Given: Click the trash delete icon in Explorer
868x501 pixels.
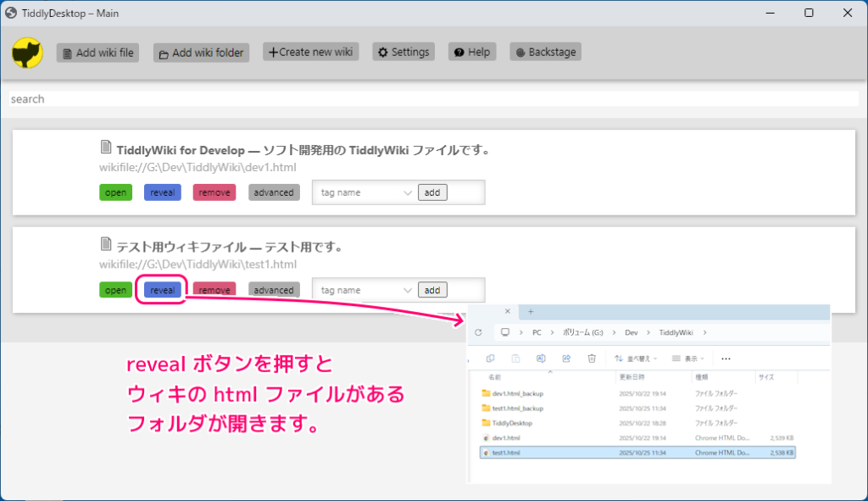Looking at the screenshot, I should coord(592,359).
